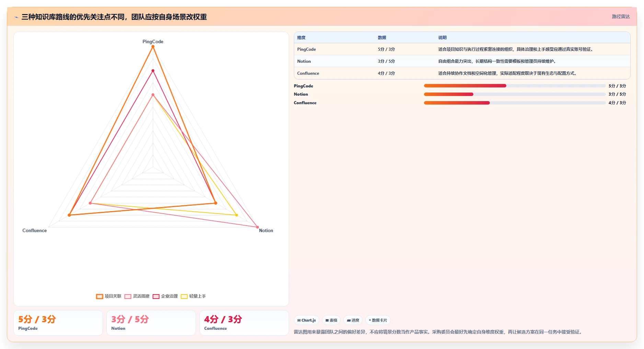Click the 3分 / 5分 value after the Notion bar
The height and width of the screenshot is (349, 644).
pyautogui.click(x=617, y=94)
